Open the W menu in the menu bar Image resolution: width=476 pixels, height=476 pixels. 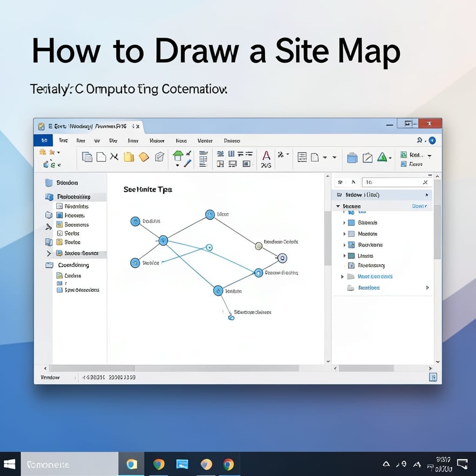[x=97, y=141]
